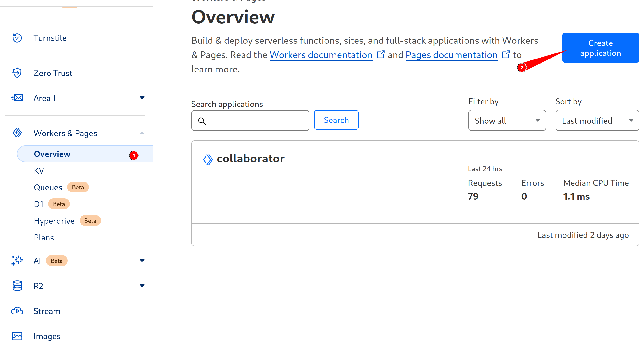Open the Sort by Last modified dropdown

click(597, 120)
